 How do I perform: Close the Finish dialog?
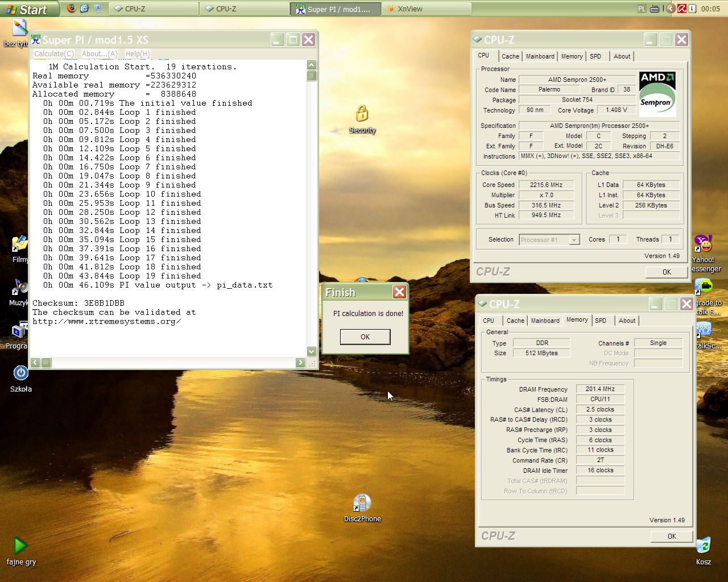pos(400,292)
